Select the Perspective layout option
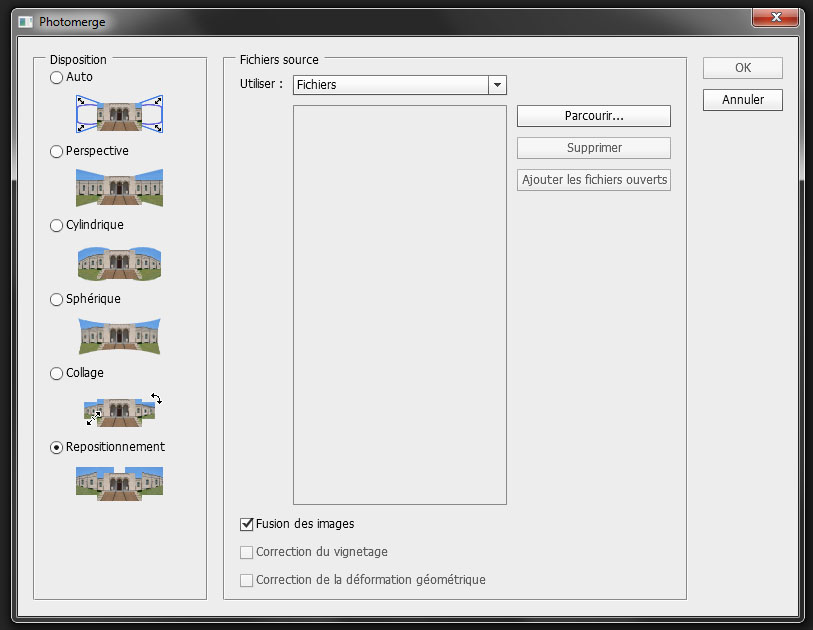The width and height of the screenshot is (813, 630). pyautogui.click(x=56, y=151)
